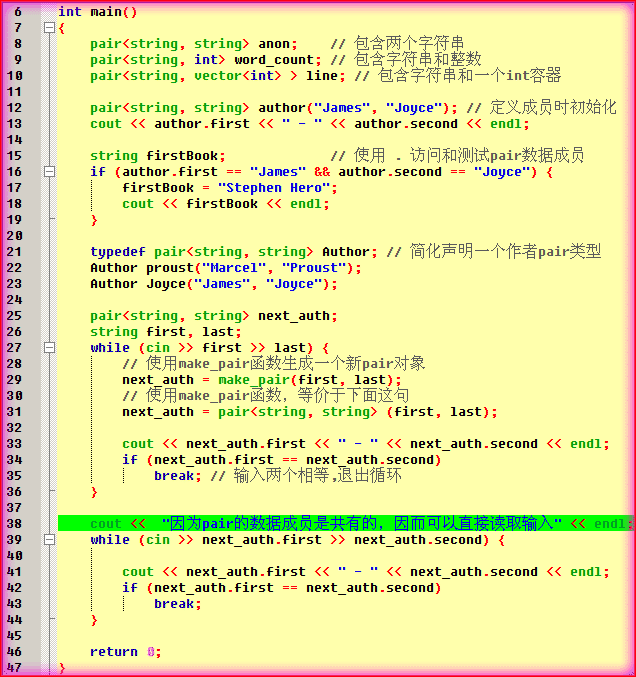Click "James" string literal on line 12
The height and width of the screenshot is (677, 636).
point(342,108)
